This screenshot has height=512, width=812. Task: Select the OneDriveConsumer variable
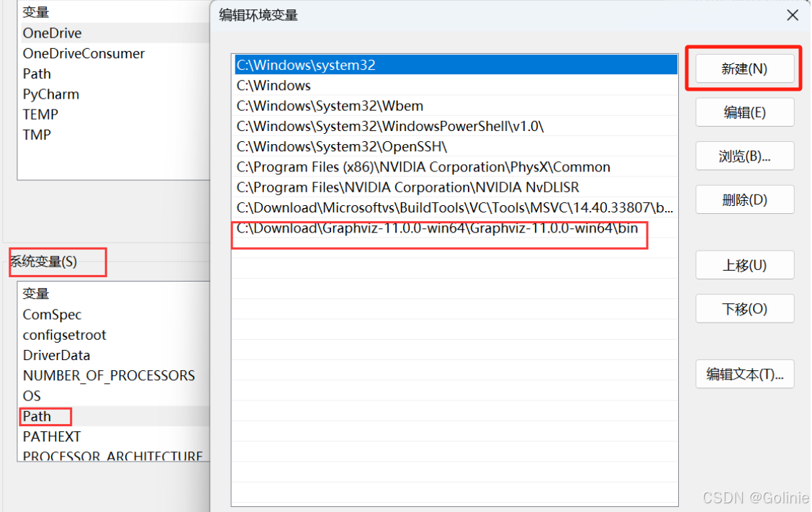coord(84,53)
